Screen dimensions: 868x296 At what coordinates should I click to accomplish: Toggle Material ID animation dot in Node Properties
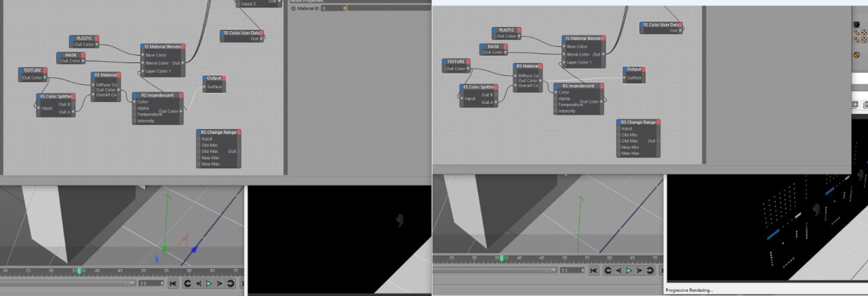[294, 8]
